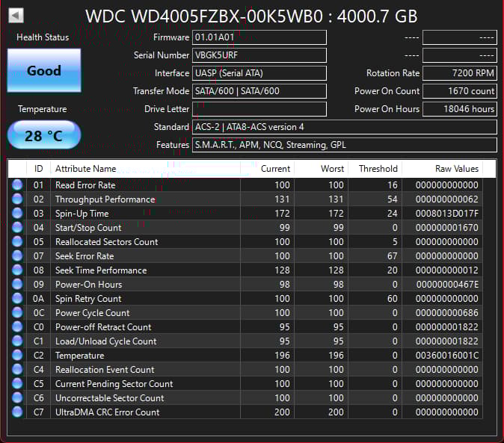Click threshold value 67 of Seek Error Rate
This screenshot has height=443, width=504.
pos(392,256)
